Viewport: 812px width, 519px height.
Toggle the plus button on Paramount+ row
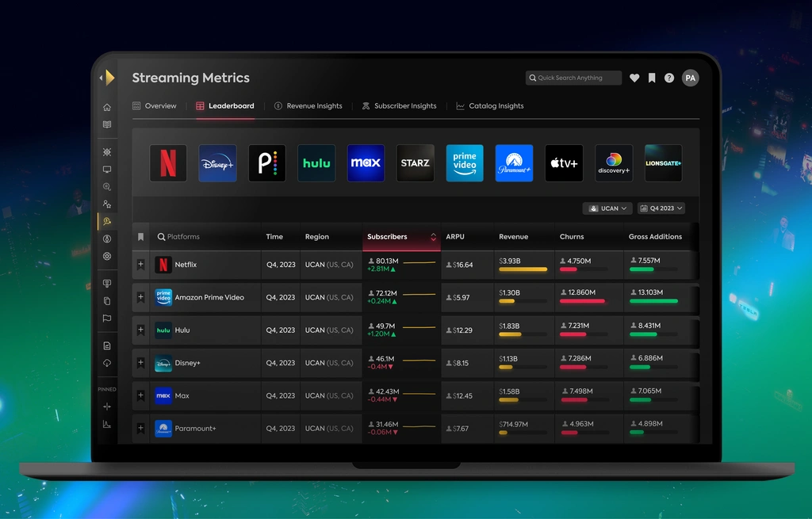140,428
